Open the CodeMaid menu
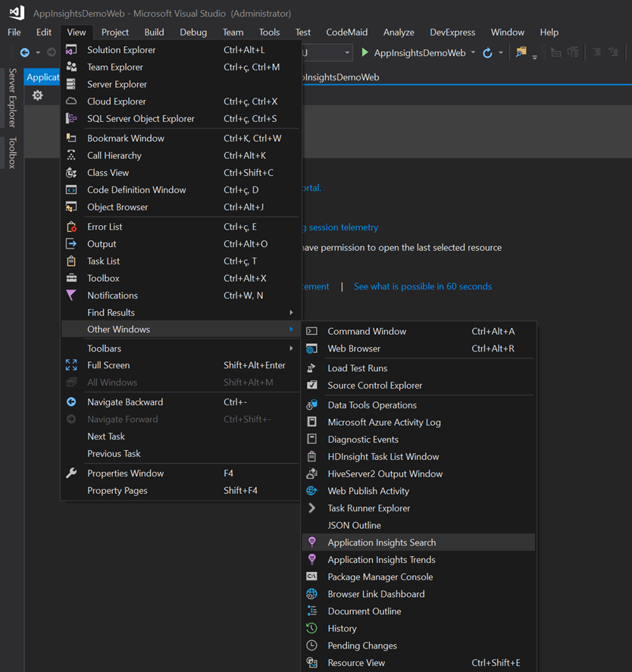Viewport: 632px width, 672px height. (347, 32)
